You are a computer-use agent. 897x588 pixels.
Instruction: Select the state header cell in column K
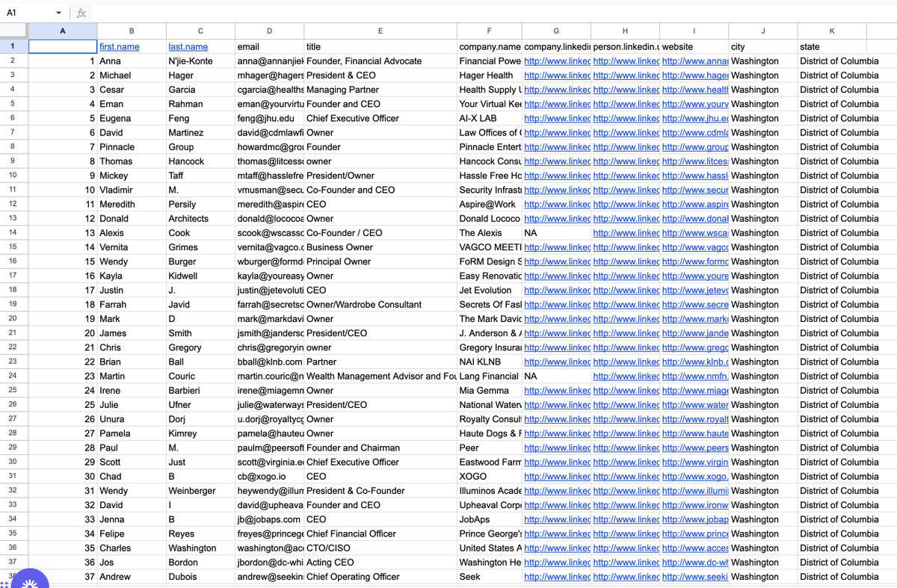pyautogui.click(x=831, y=46)
